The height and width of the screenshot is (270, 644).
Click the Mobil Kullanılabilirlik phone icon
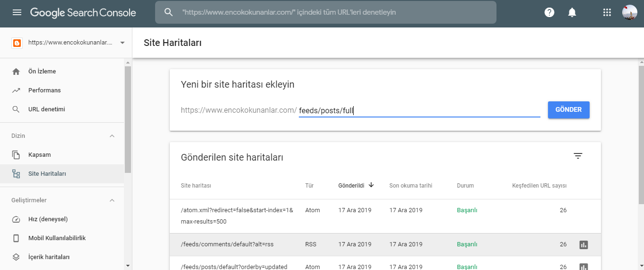[x=16, y=238]
